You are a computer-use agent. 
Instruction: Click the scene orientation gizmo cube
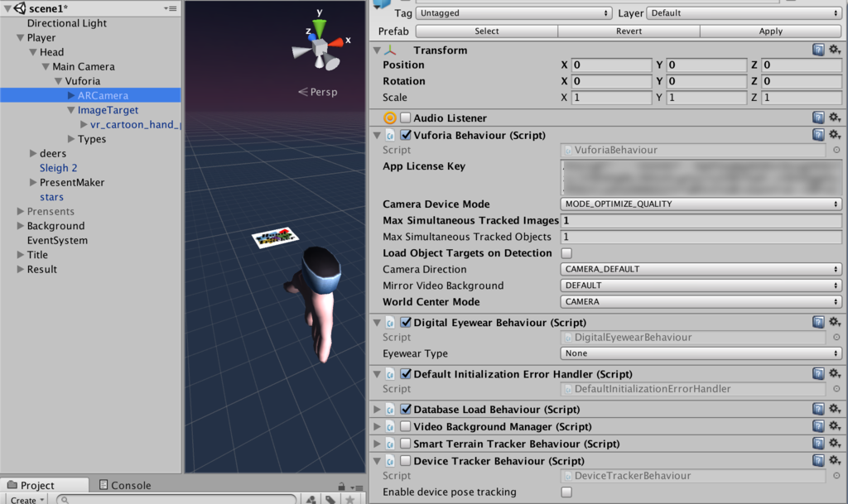pos(319,47)
